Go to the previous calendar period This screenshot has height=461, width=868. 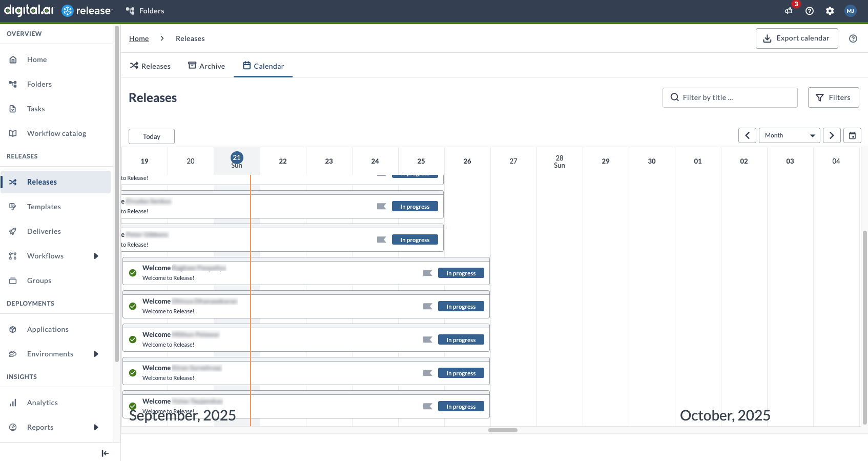(747, 135)
